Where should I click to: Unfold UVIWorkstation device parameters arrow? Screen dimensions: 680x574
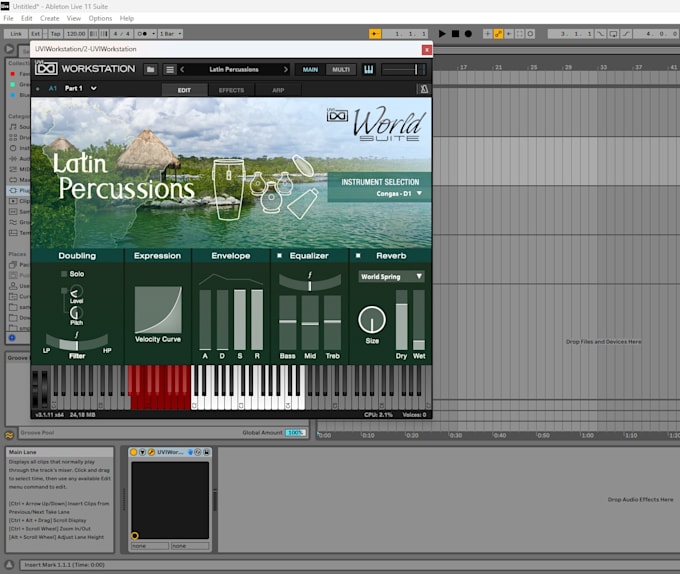pyautogui.click(x=142, y=452)
